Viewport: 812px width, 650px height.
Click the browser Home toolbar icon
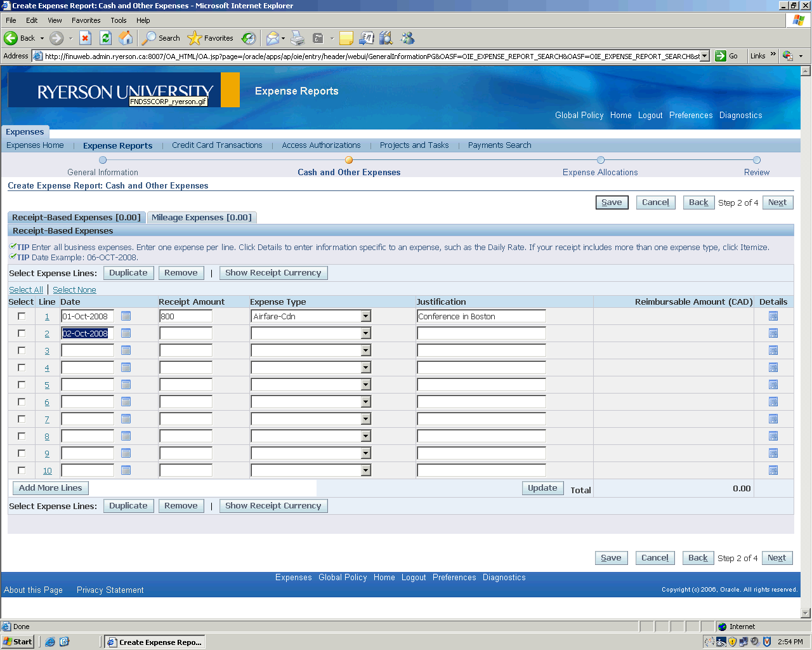click(126, 38)
